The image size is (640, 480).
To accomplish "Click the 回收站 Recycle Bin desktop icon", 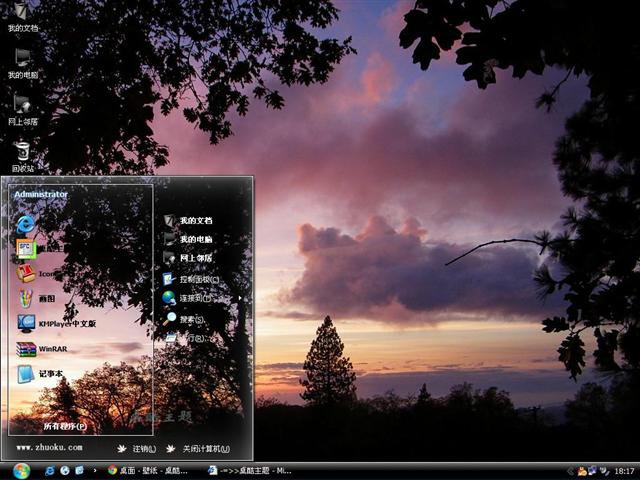I will (x=22, y=154).
